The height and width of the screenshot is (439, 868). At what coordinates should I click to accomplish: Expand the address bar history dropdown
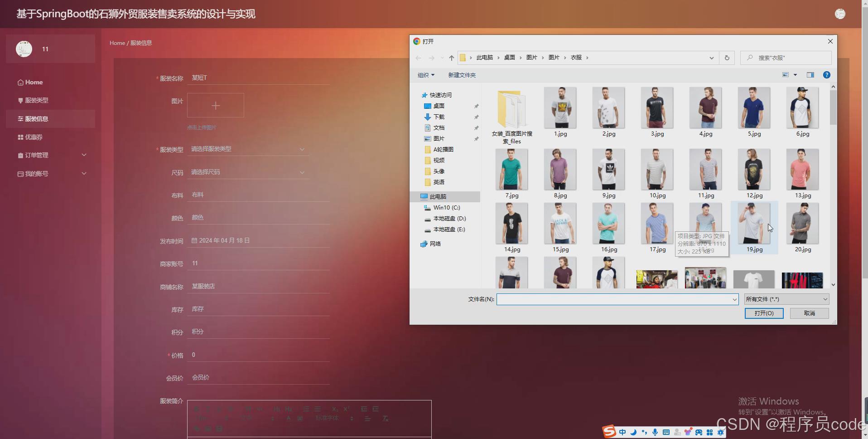[x=712, y=58]
